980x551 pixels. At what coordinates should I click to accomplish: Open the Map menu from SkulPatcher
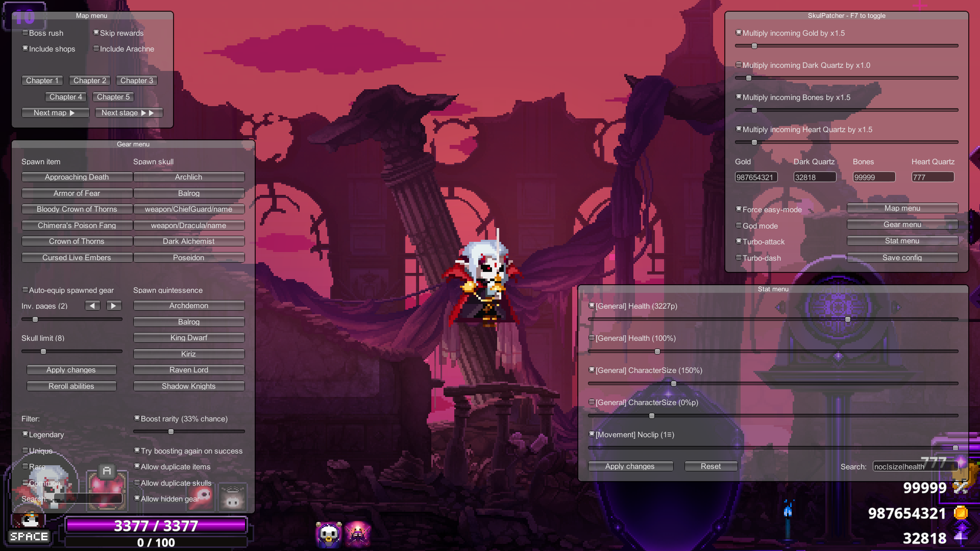(902, 208)
